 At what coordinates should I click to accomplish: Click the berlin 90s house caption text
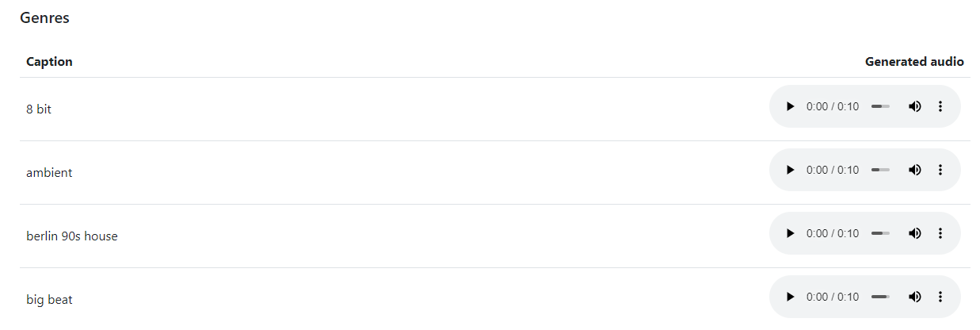coord(71,236)
